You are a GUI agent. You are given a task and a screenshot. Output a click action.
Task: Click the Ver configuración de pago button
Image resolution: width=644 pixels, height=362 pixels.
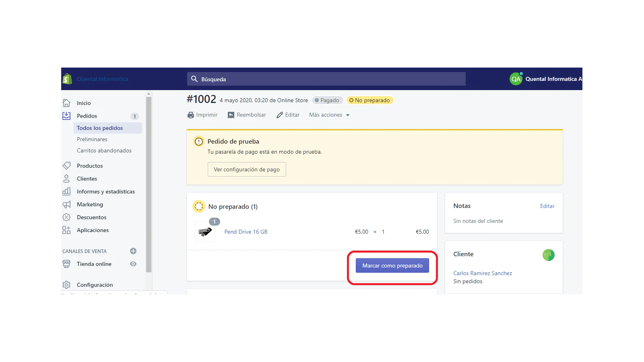tap(247, 169)
